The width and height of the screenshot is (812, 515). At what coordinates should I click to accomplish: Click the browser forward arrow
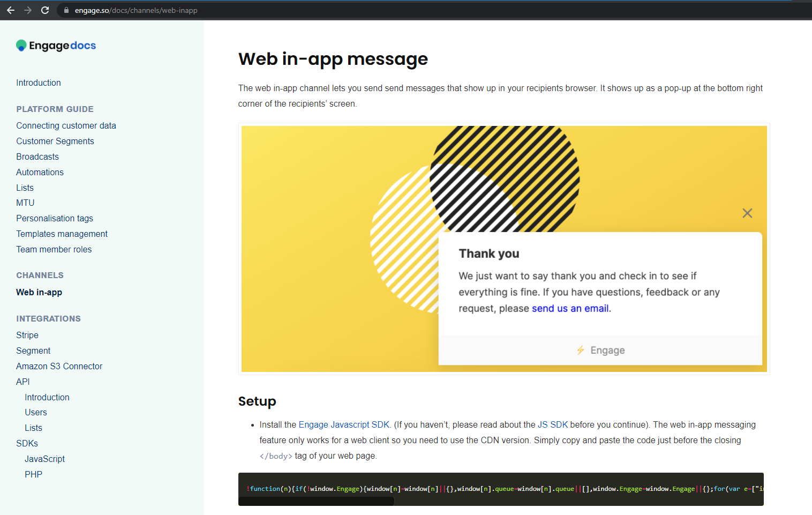click(x=28, y=10)
